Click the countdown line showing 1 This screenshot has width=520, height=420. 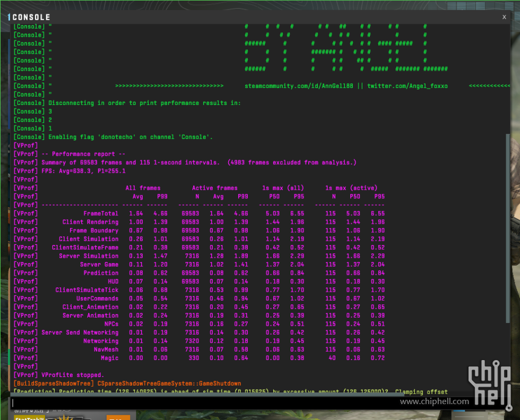tap(32, 129)
